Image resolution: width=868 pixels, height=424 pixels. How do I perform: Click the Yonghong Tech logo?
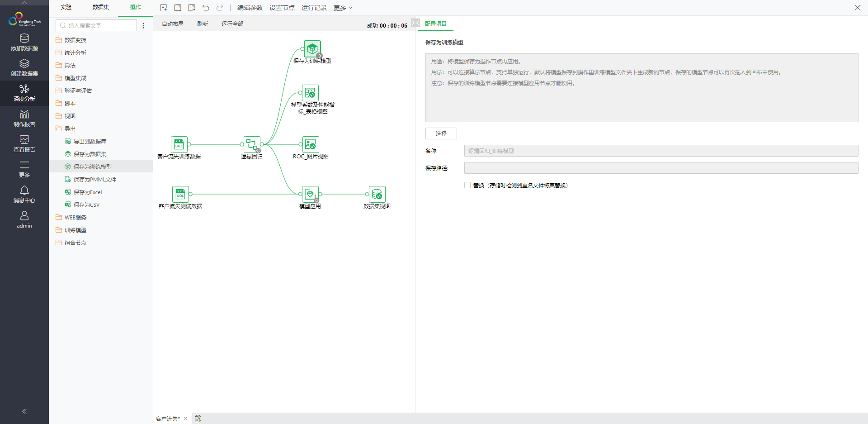24,19
